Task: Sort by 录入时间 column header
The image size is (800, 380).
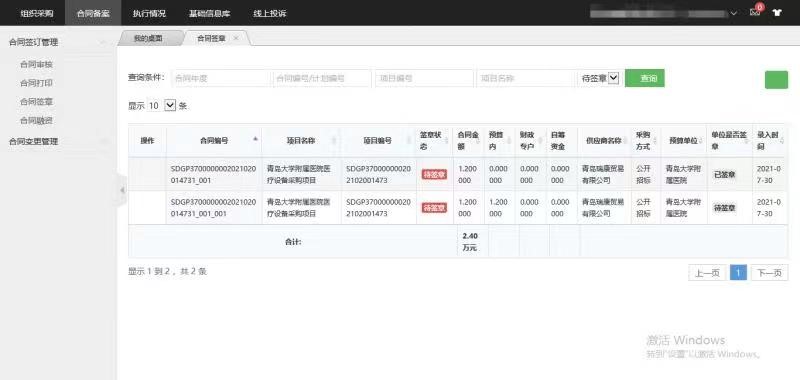Action: (769, 140)
